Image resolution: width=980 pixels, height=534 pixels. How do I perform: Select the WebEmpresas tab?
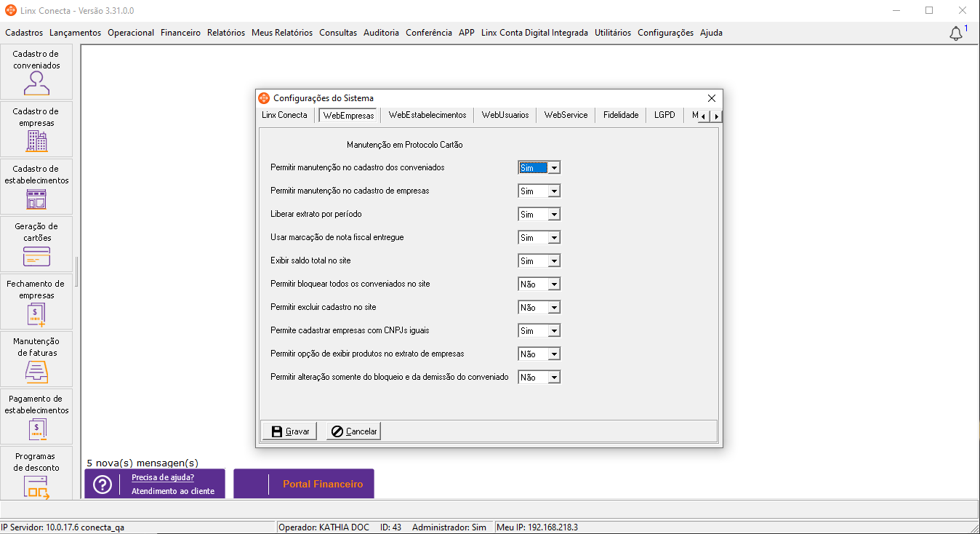tap(348, 115)
